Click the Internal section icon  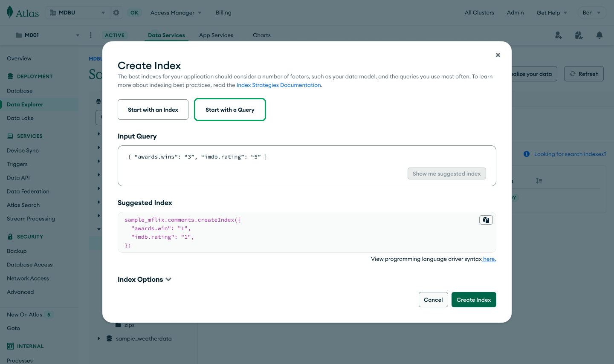click(10, 347)
